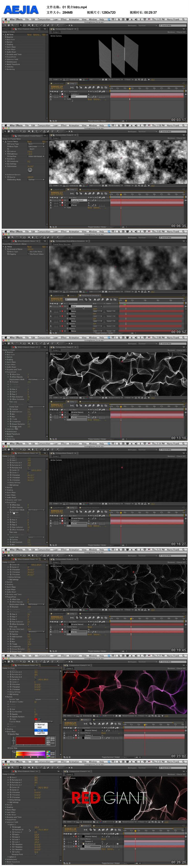Toggle the Clip Result Values checkbox
Image resolution: width=189 pixels, height=868 pixels.
[28, 254]
